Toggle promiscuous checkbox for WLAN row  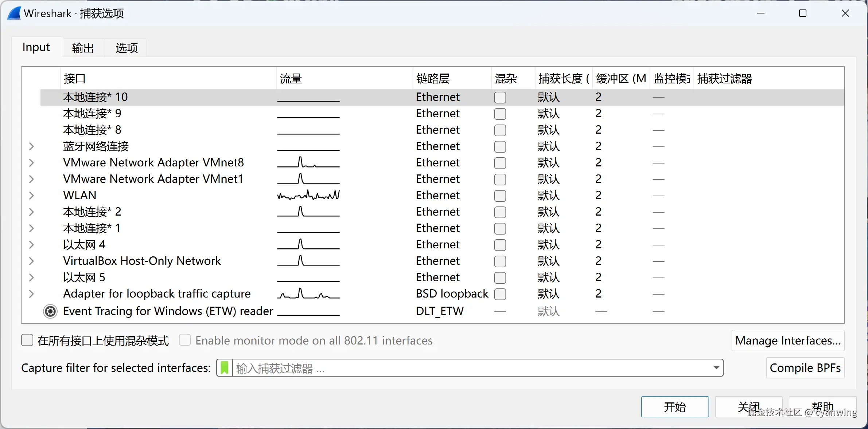point(500,196)
